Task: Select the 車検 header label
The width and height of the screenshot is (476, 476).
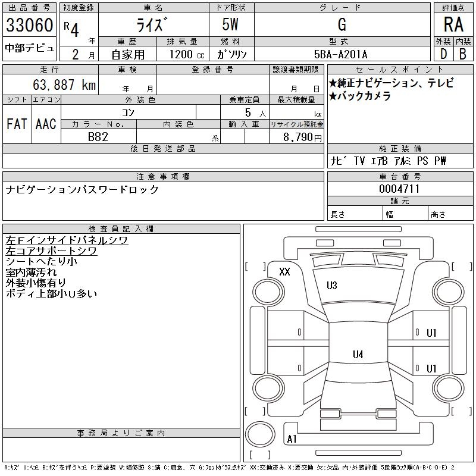Action: point(127,70)
